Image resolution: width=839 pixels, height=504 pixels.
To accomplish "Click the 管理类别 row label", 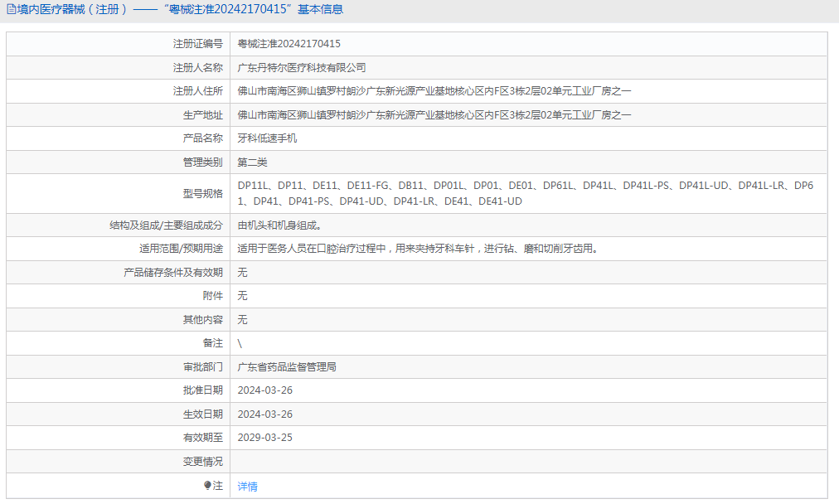I will (203, 162).
